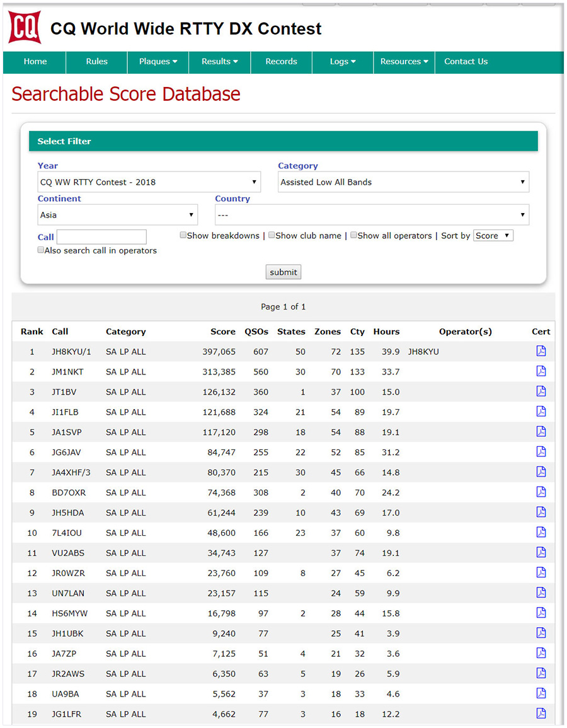Click the Call search input field
567x728 pixels.
pos(101,237)
